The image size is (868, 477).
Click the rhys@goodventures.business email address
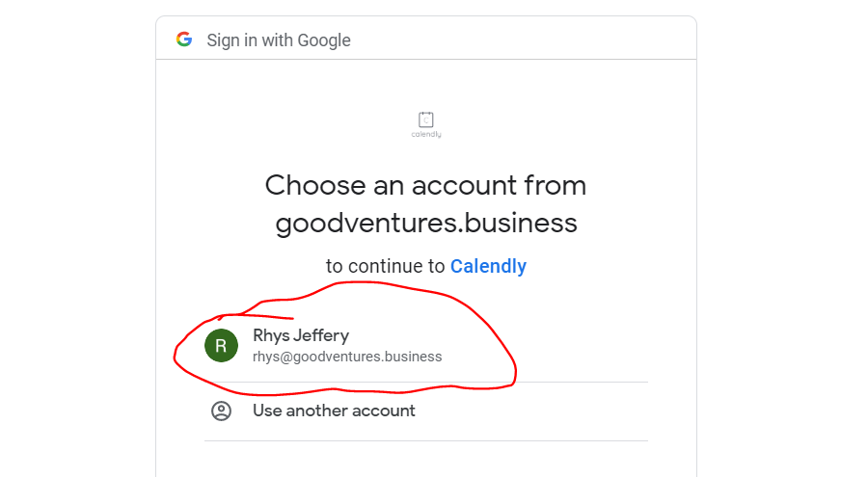pos(347,357)
